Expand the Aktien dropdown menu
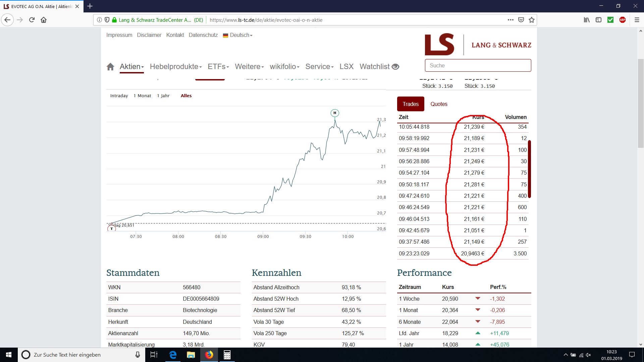 click(131, 66)
